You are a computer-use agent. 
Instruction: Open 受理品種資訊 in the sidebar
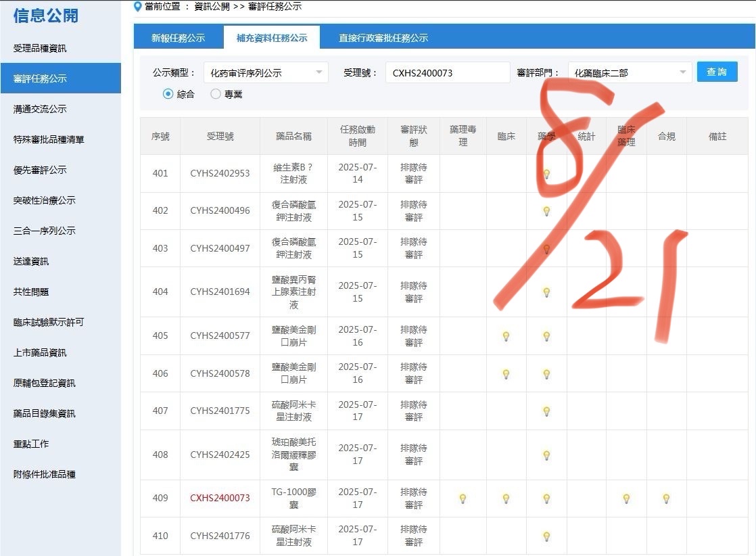point(40,48)
